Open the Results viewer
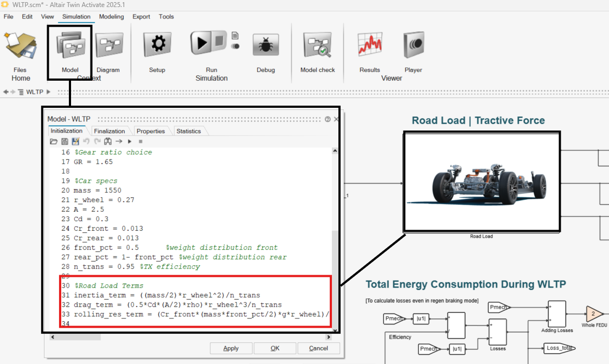Screen dimensions: 609x364 [370, 44]
